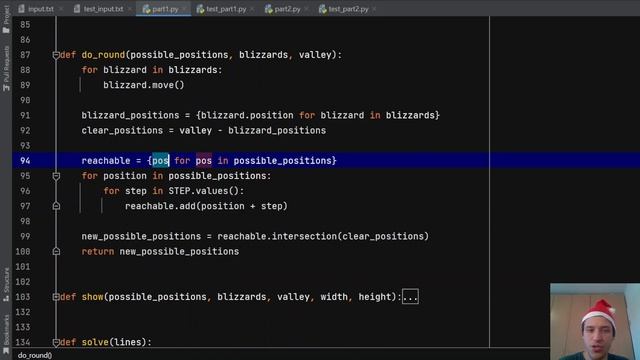
Task: Click 'clear_positions' on line 92
Action: tap(122, 131)
